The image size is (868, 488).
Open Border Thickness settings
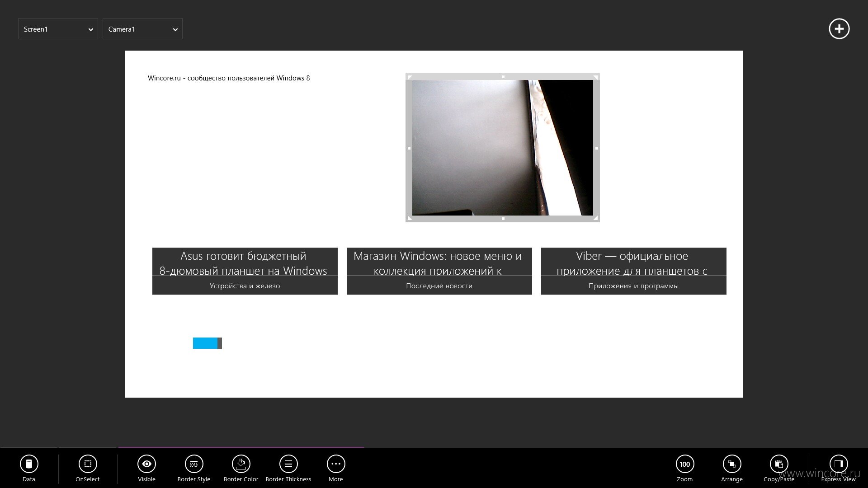pos(288,469)
